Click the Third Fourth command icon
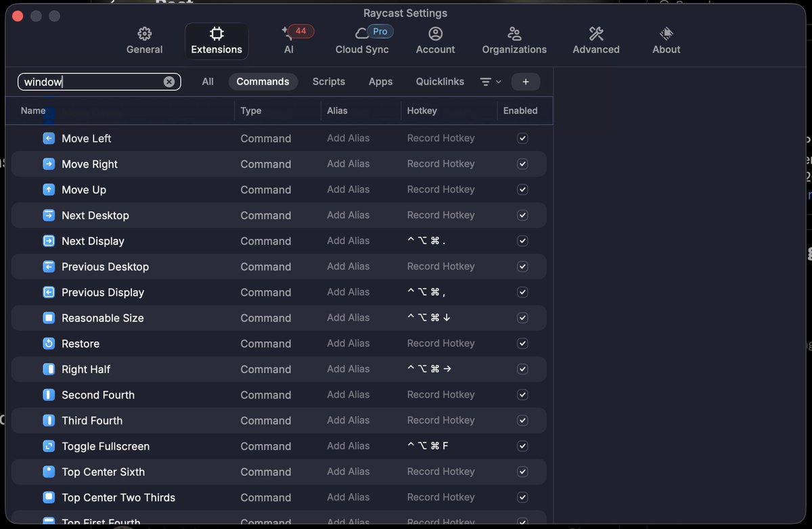 (49, 421)
